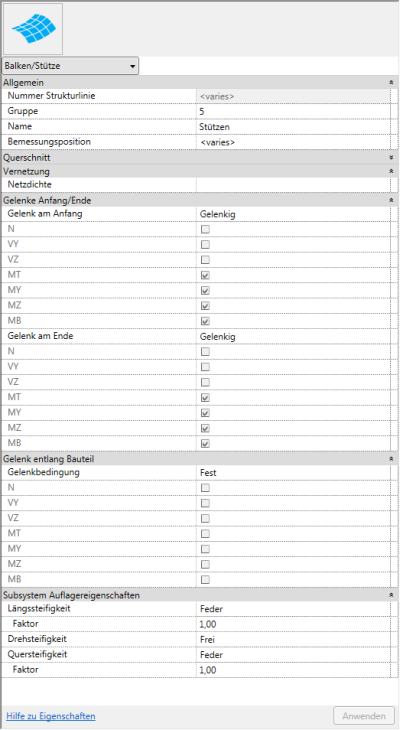The width and height of the screenshot is (400, 730).
Task: Expand the Querschnitt section
Action: tap(392, 158)
